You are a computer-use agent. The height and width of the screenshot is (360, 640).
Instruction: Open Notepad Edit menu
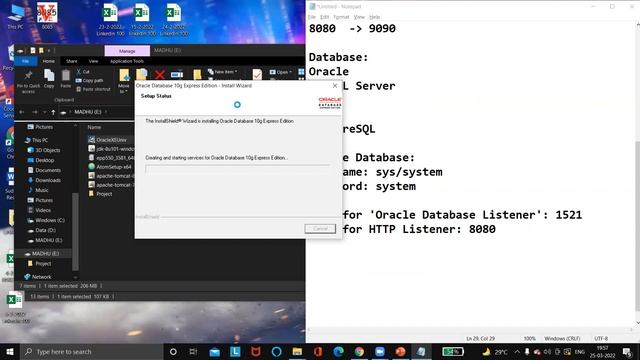pyautogui.click(x=324, y=17)
